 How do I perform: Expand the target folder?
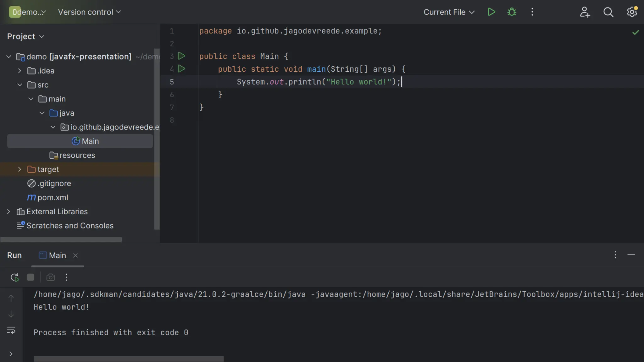(x=19, y=169)
